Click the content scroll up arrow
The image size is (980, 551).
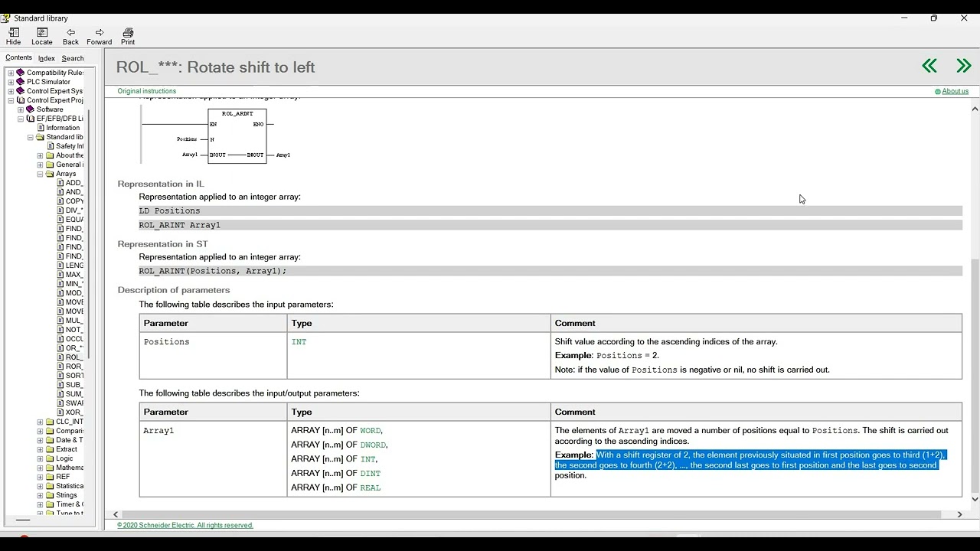pos(975,109)
